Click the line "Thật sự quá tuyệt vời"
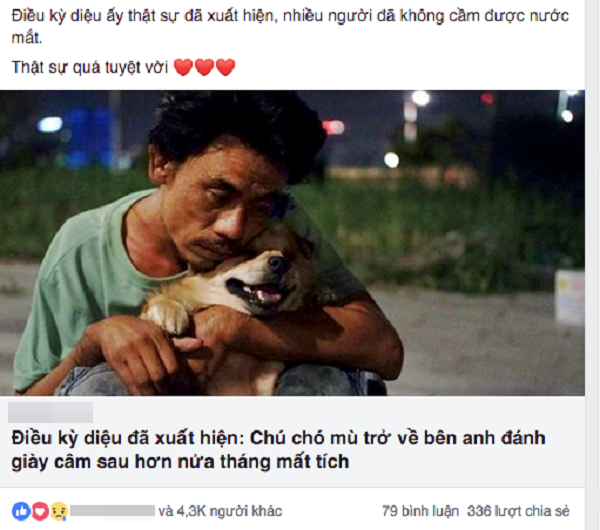The height and width of the screenshot is (530, 600). click(x=90, y=67)
